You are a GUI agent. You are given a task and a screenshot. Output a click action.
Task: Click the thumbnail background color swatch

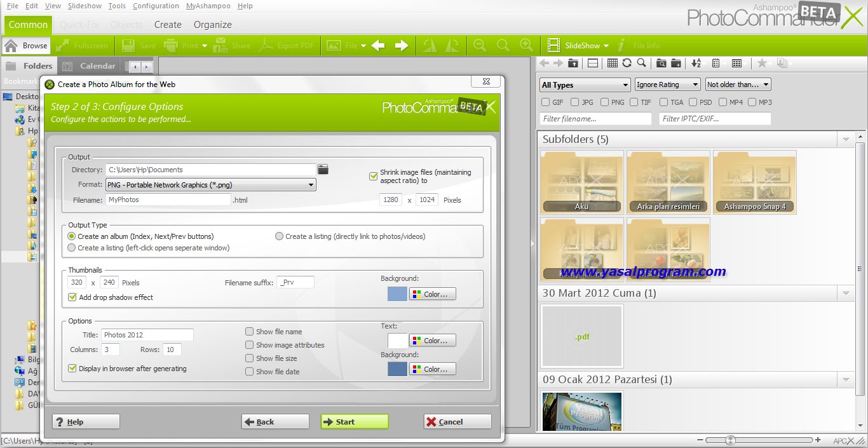pyautogui.click(x=397, y=294)
